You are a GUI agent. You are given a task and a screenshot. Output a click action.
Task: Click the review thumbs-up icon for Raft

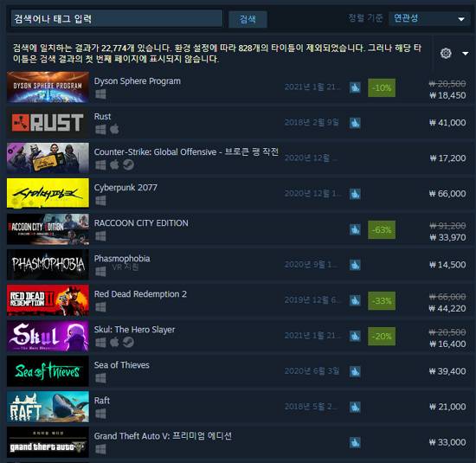[x=355, y=407]
